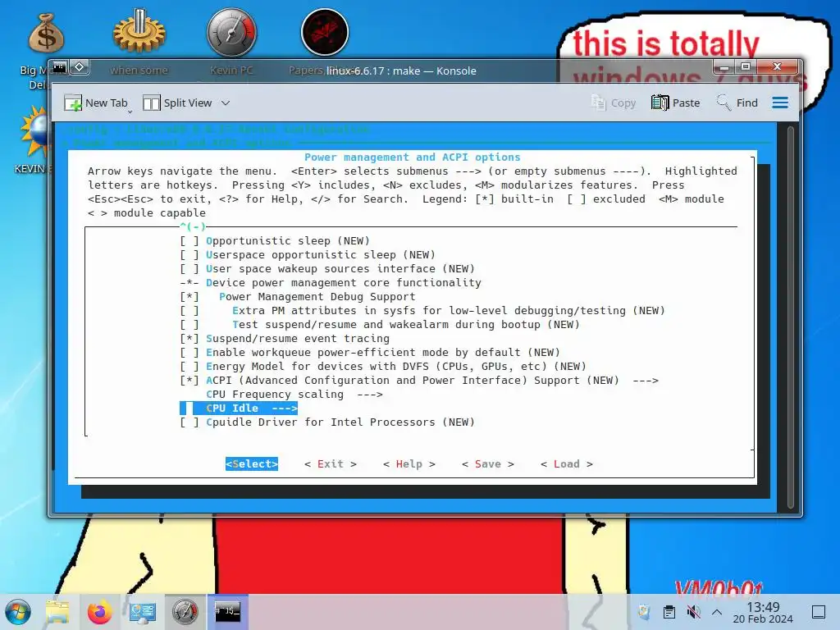
Task: Toggle Energy Model for devices with DVFS
Action: tap(189, 367)
